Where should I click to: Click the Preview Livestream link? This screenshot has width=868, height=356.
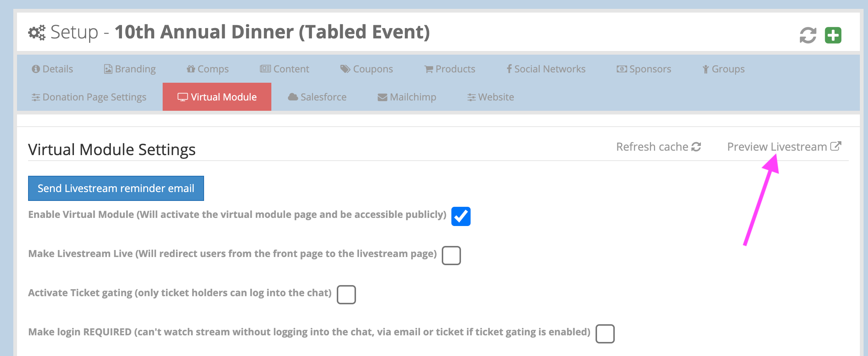777,147
